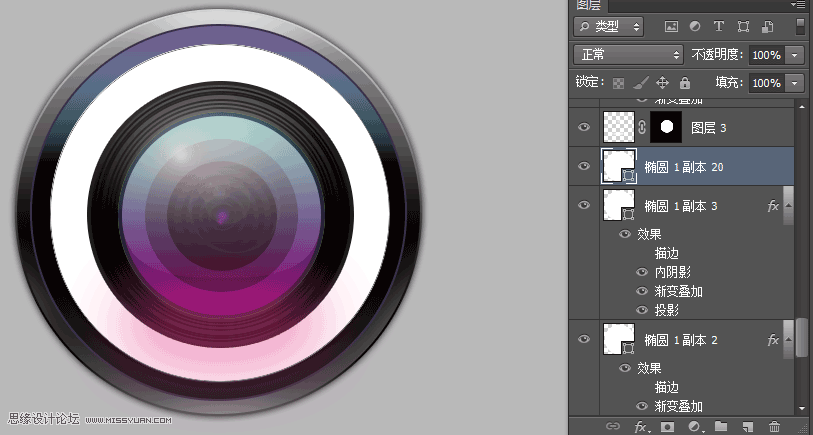The image size is (813, 435).
Task: Click the 填充 100% value field
Action: 767,83
